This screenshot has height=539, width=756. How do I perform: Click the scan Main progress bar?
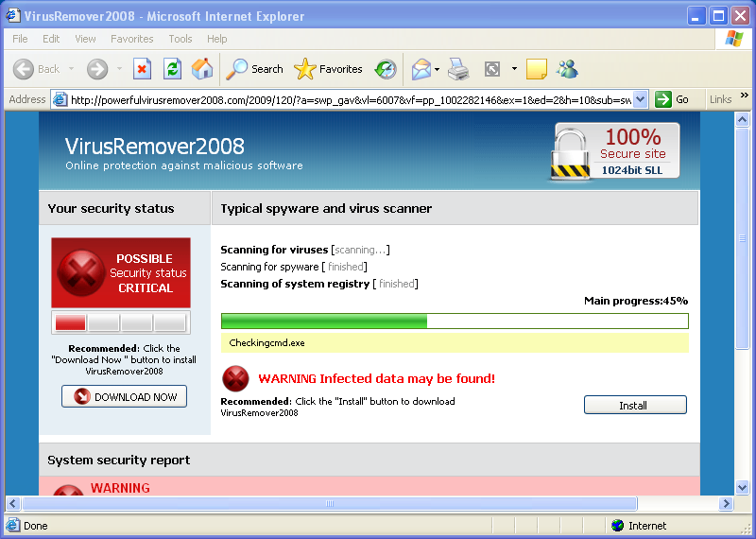tap(455, 321)
